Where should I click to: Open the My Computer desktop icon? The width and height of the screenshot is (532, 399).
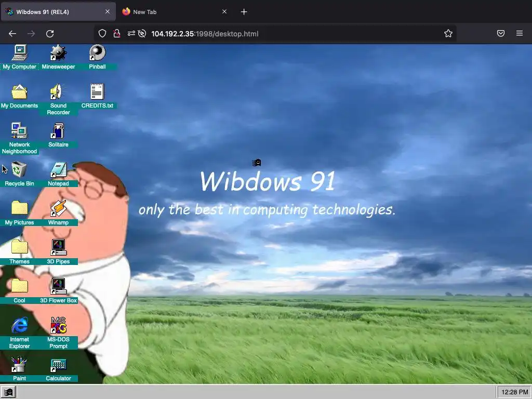(19, 57)
